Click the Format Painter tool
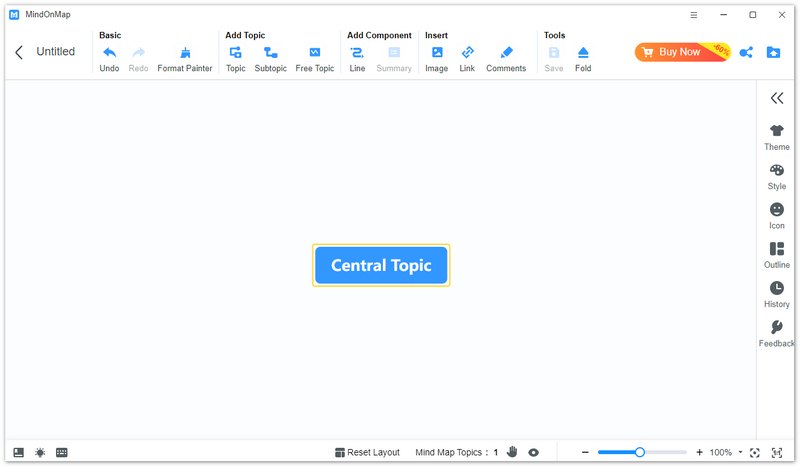Screen dimensions: 800x467 (x=185, y=58)
